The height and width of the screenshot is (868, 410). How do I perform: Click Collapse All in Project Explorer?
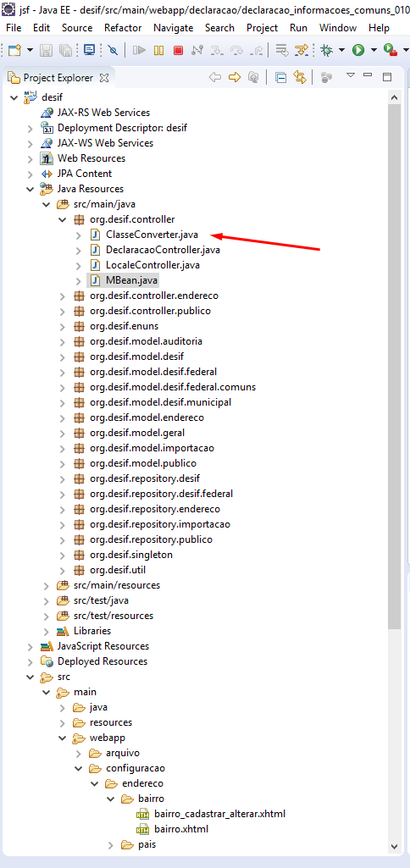(281, 78)
